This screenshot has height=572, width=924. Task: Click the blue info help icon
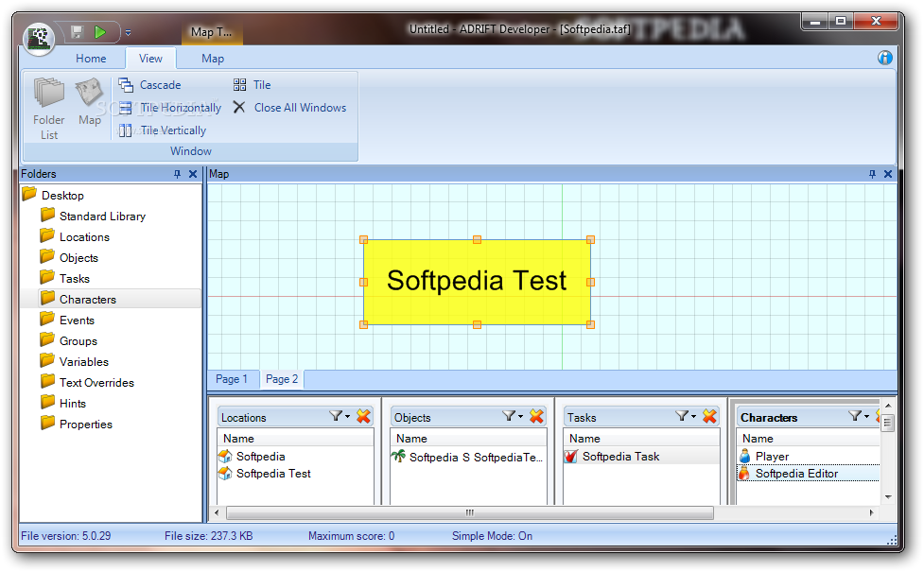[884, 58]
